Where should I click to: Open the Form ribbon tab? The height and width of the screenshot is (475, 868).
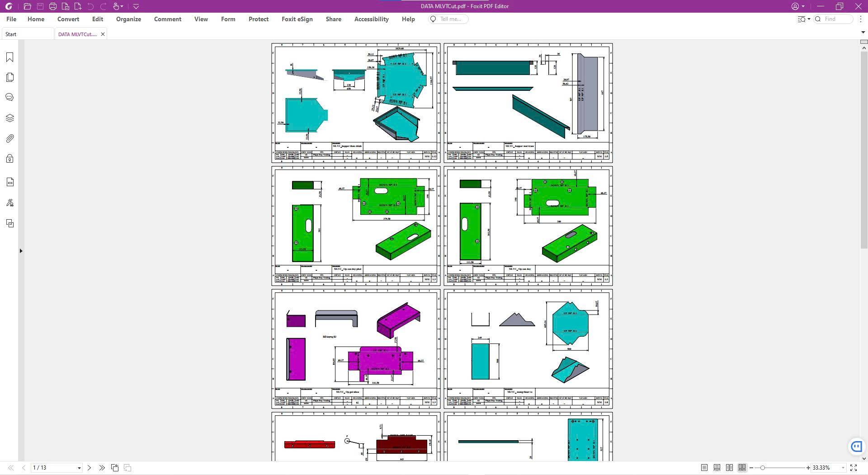click(x=228, y=19)
